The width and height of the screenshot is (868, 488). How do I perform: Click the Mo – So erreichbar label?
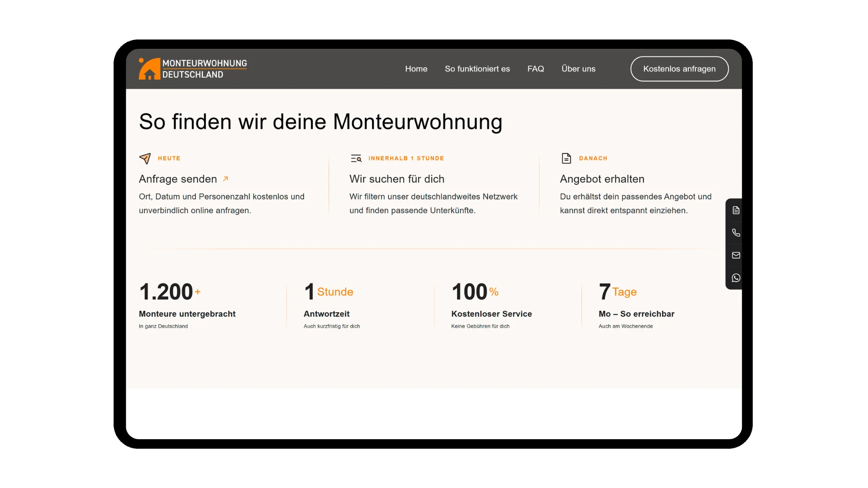click(x=637, y=314)
